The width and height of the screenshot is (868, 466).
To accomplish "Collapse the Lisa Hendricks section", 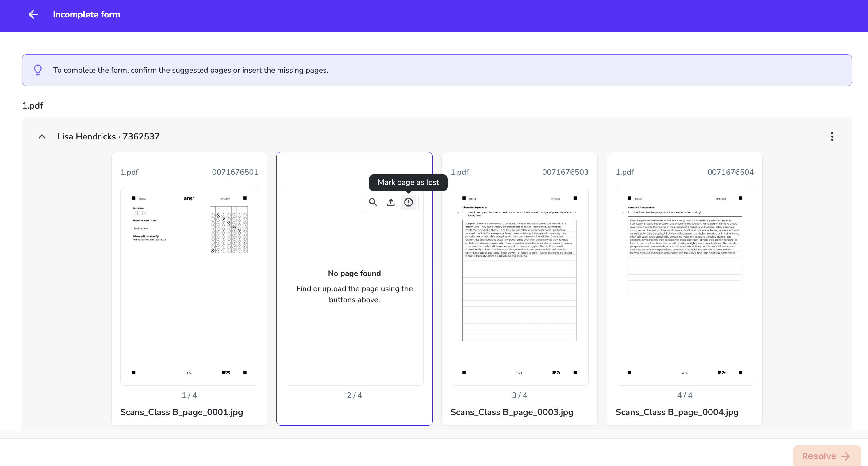I will (42, 136).
